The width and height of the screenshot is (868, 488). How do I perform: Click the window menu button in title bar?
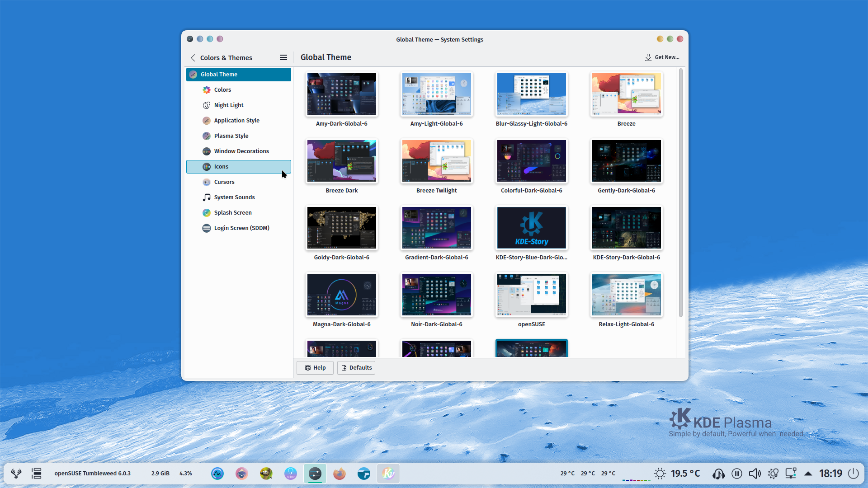[190, 39]
